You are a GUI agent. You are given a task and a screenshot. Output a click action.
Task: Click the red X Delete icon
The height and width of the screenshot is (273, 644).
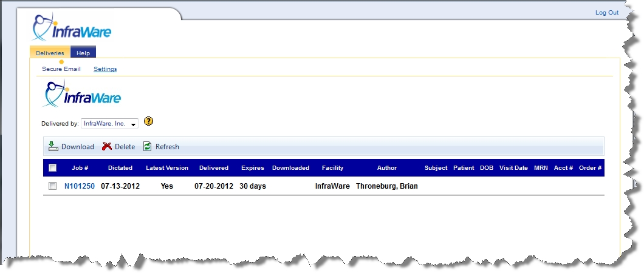click(x=107, y=146)
